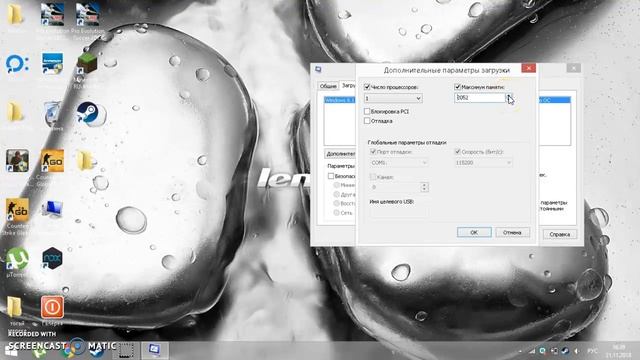The image size is (640, 360).
Task: Select the Загрузка tab in msconfig
Action: click(348, 85)
